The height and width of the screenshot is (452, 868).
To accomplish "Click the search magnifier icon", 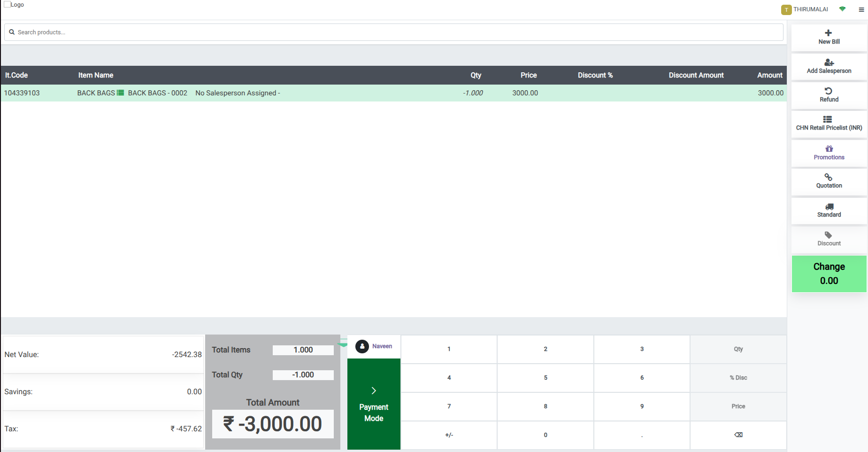I will (x=12, y=32).
